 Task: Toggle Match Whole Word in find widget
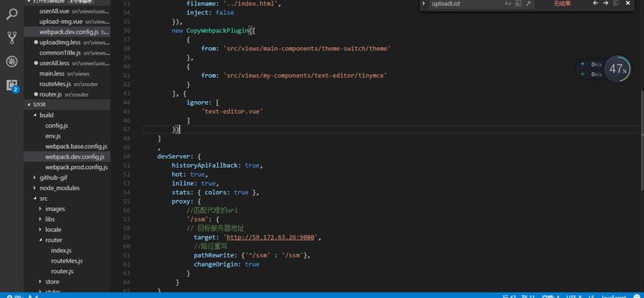tap(518, 3)
